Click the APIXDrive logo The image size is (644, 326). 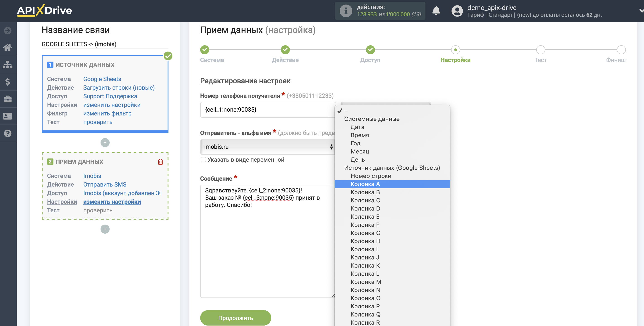point(44,10)
